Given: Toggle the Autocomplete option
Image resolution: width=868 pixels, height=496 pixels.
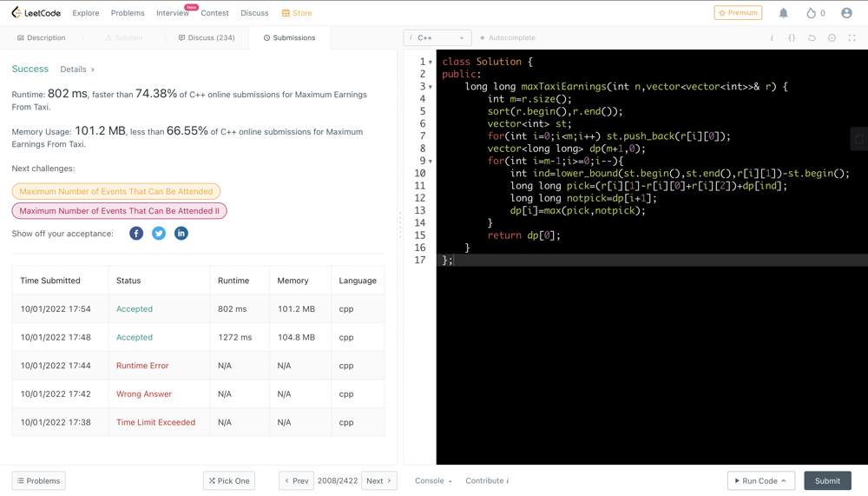Looking at the screenshot, I should (x=508, y=37).
